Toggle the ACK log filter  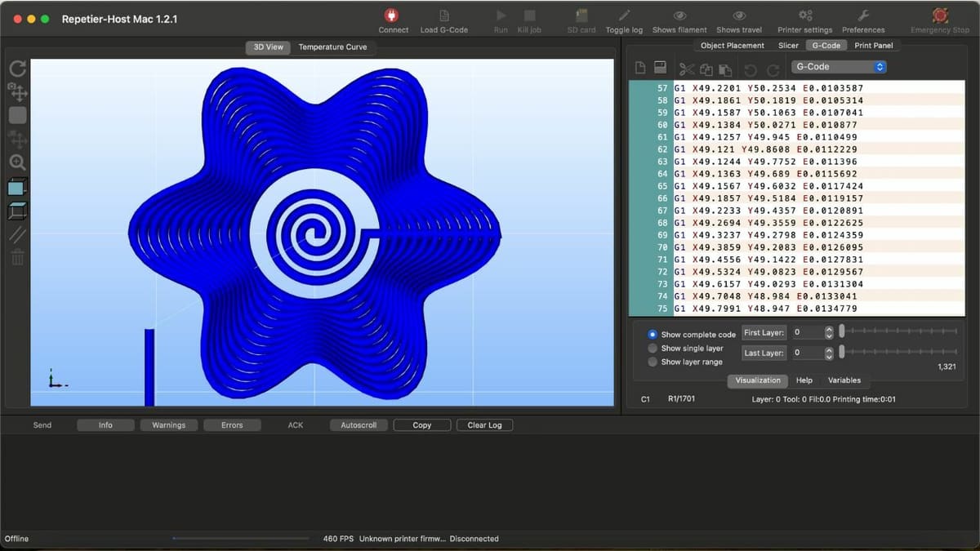click(x=296, y=425)
